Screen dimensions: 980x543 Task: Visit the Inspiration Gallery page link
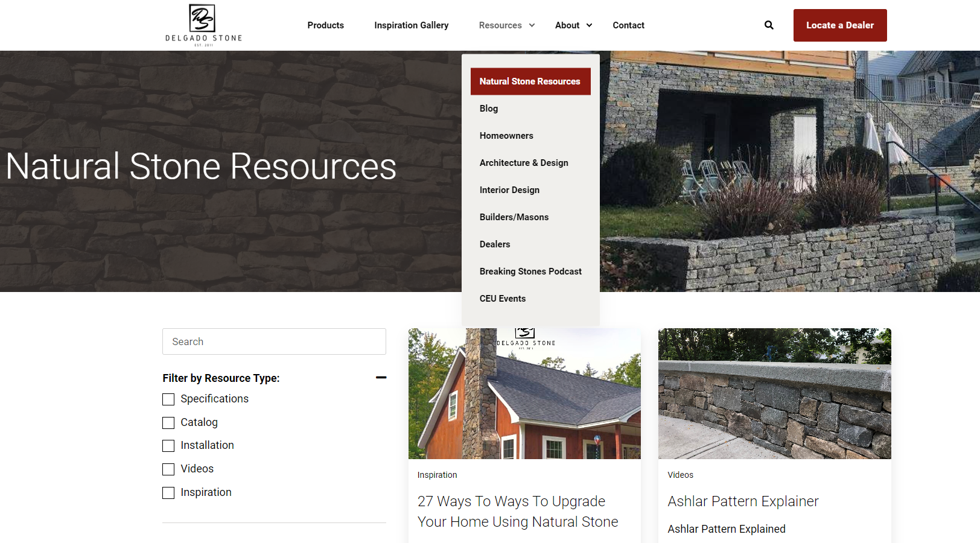pyautogui.click(x=411, y=25)
